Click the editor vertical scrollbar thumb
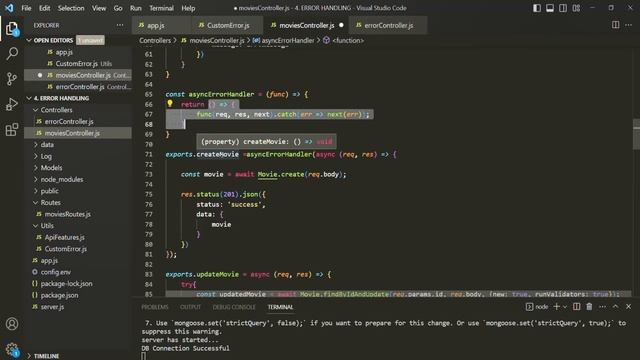The image size is (640, 360). coord(636,134)
